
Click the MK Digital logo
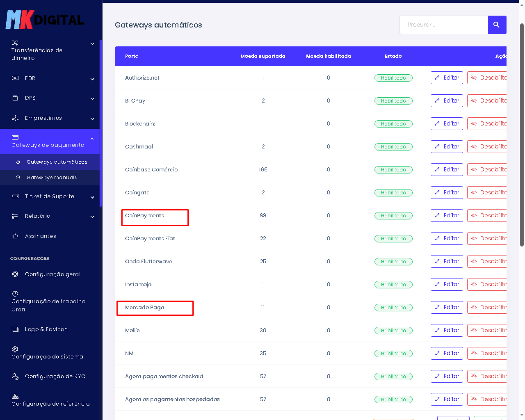(x=45, y=20)
